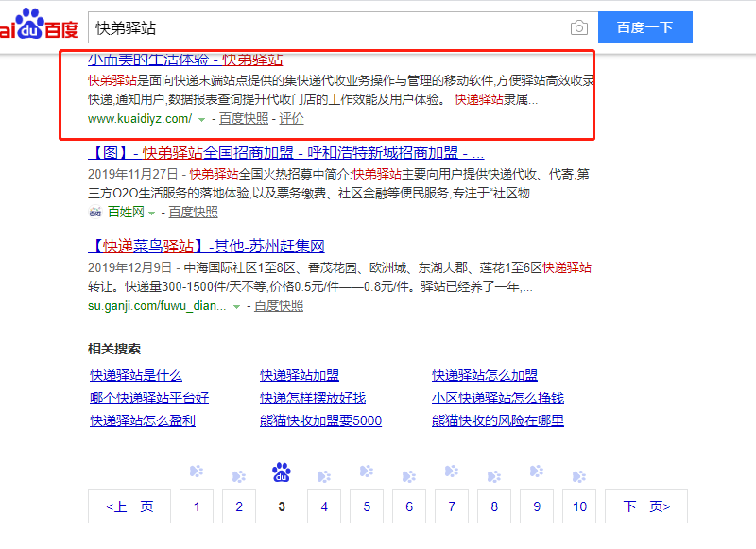This screenshot has height=549, width=756.
Task: Search related term 快递驿站怎么盈利
Action: (x=143, y=420)
